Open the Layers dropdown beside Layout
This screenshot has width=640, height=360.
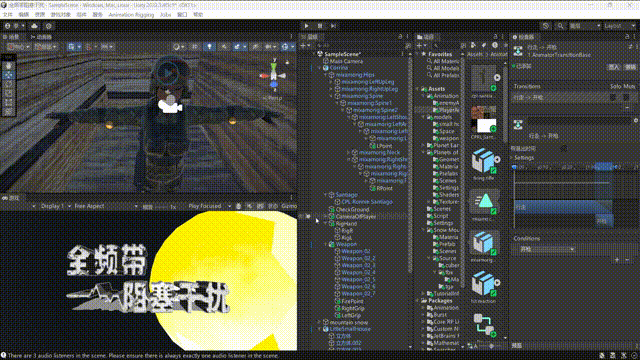[x=584, y=26]
